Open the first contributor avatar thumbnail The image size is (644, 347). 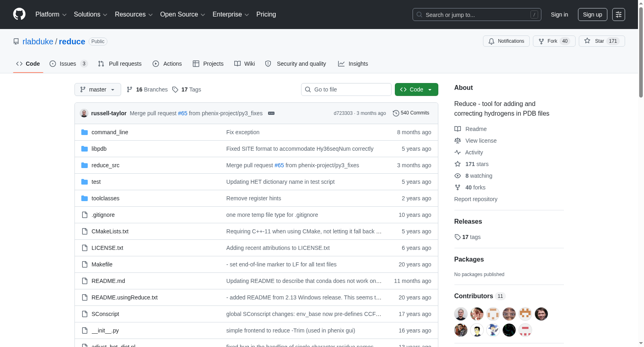(x=461, y=314)
